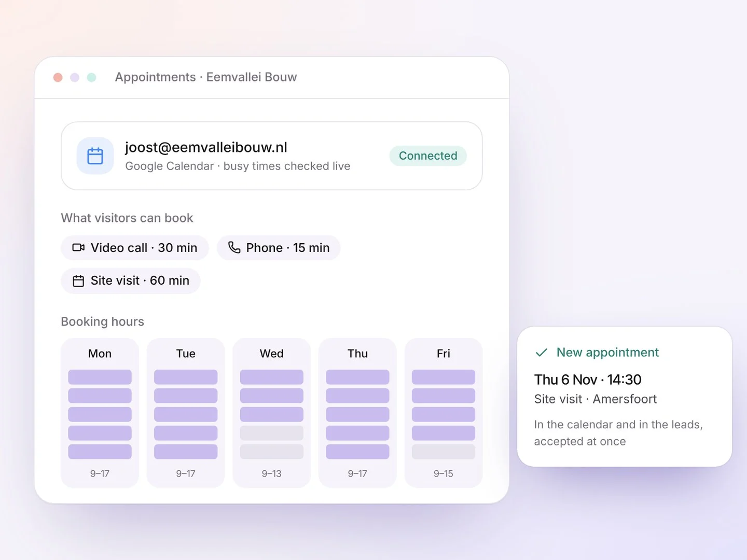Open the Mon booking hours column
747x560 pixels.
(x=100, y=413)
